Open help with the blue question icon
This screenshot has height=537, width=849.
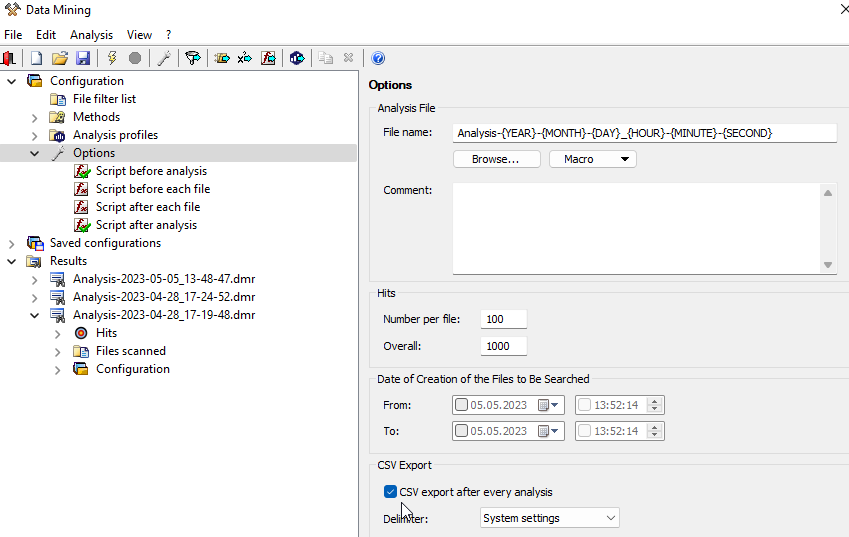coord(378,58)
